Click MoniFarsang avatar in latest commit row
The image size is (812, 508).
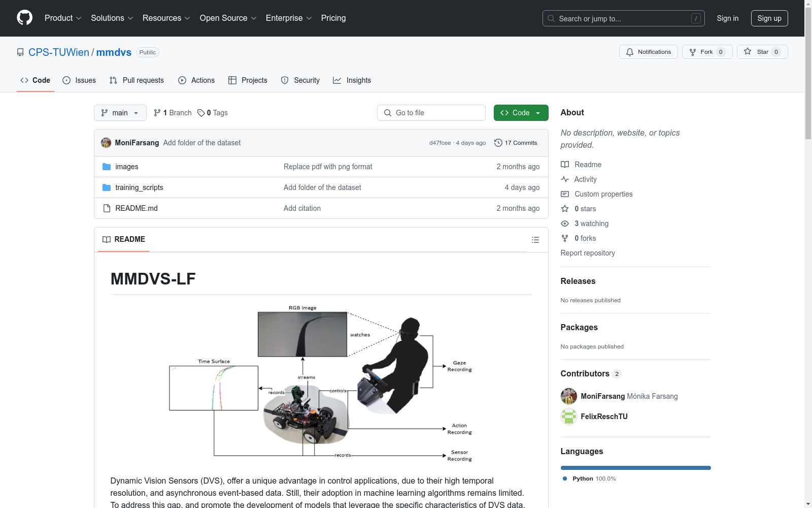click(106, 143)
